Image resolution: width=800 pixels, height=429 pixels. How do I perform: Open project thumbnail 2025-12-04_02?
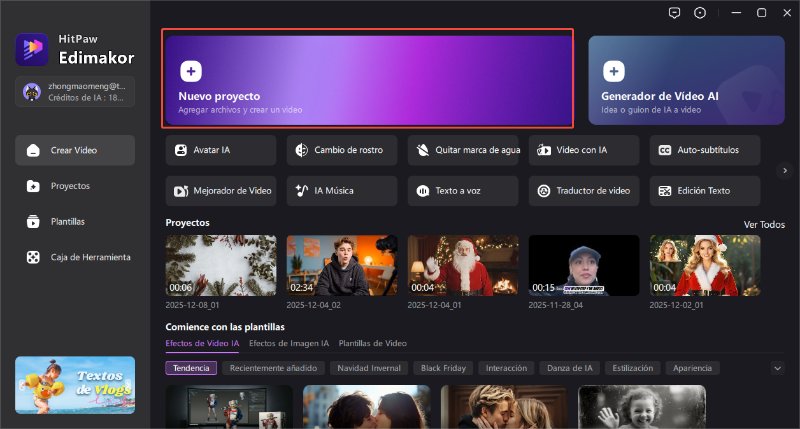(342, 265)
